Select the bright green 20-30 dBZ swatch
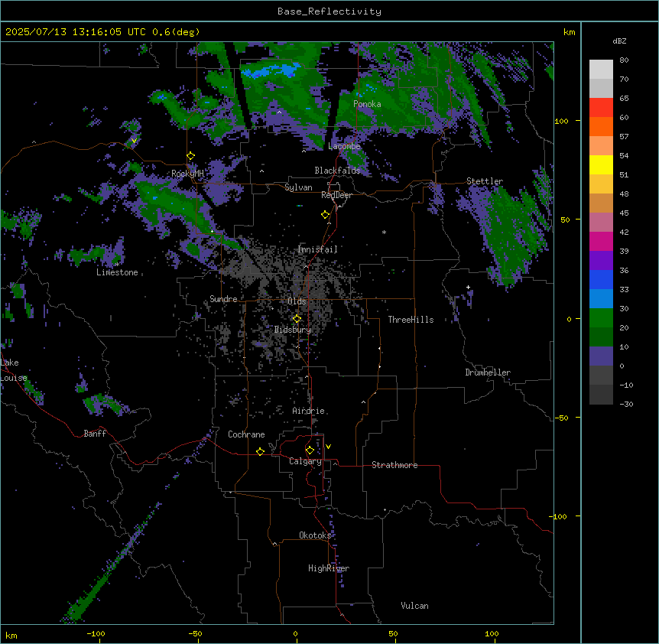 [601, 318]
